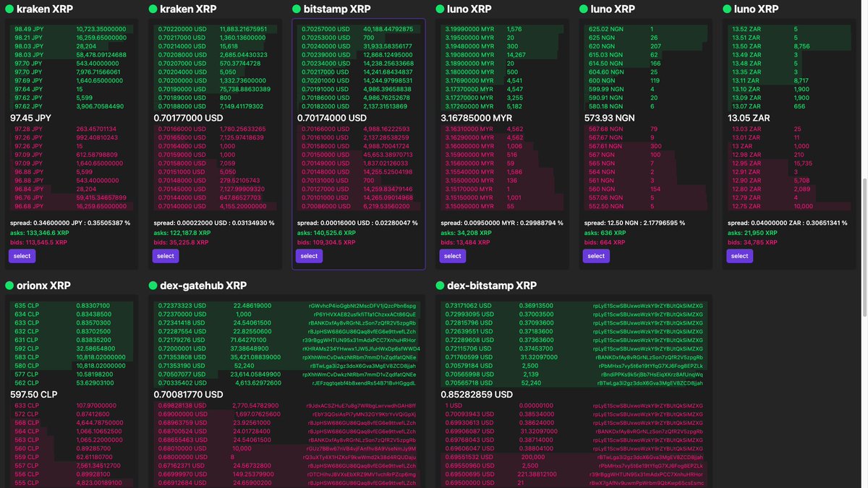
Task: Select the kraken XRP JPY order book
Action: point(22,256)
